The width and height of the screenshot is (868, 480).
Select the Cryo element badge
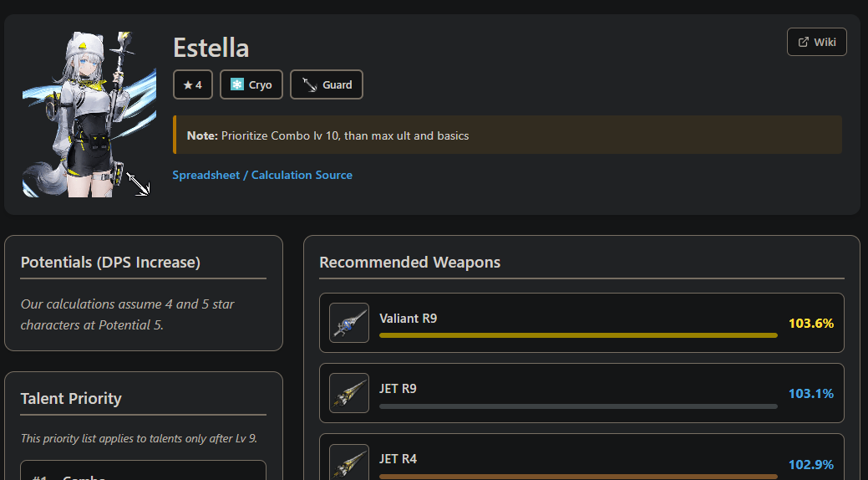(x=251, y=84)
